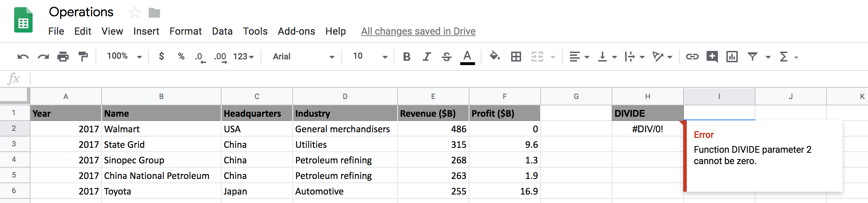The image size is (868, 203).
Task: Open text rotation dropdown
Action: click(662, 57)
